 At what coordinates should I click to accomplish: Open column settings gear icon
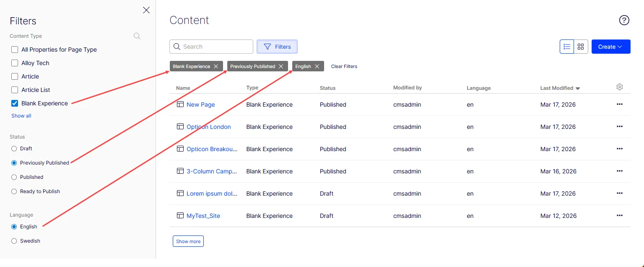pyautogui.click(x=620, y=87)
